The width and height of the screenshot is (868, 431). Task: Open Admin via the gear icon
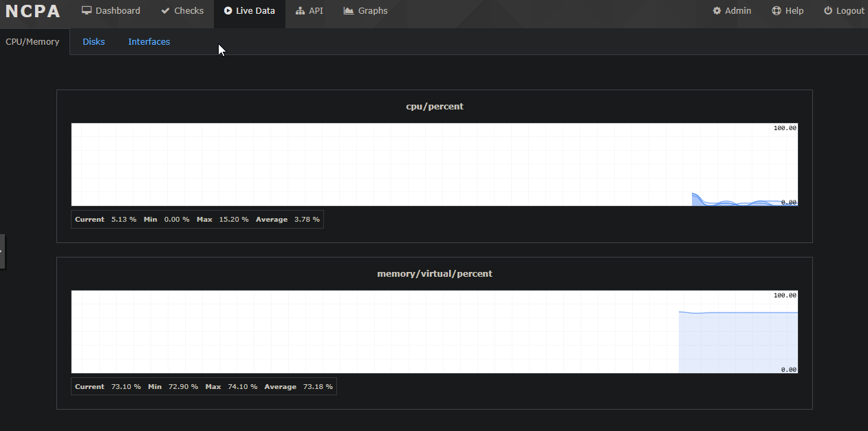[x=717, y=11]
